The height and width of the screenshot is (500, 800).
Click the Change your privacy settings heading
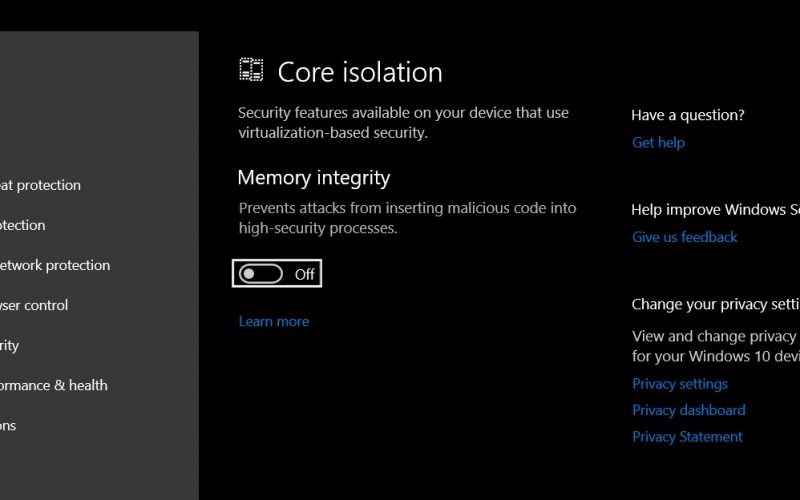point(715,305)
